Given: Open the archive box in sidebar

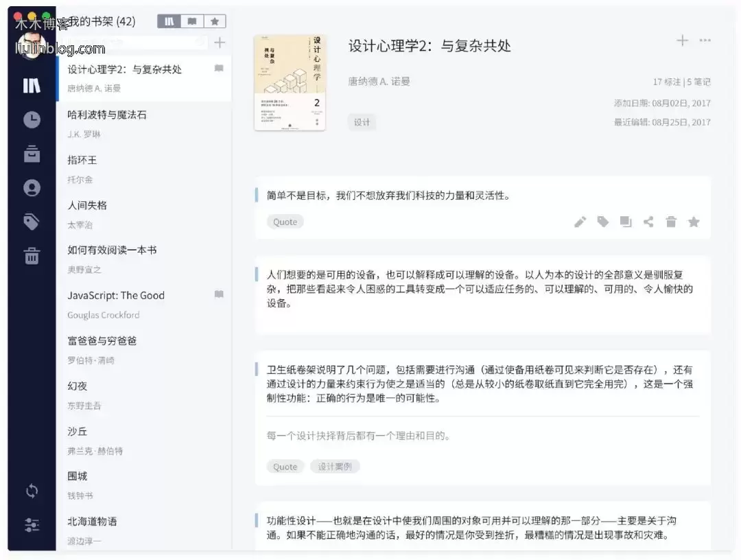Looking at the screenshot, I should pyautogui.click(x=32, y=154).
